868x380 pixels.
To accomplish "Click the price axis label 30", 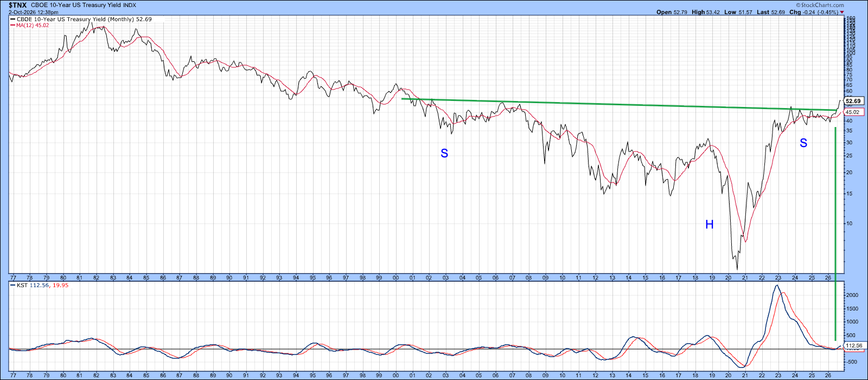I will pyautogui.click(x=849, y=143).
